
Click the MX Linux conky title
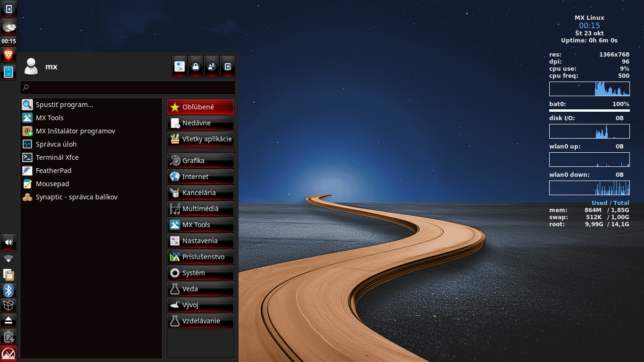(589, 18)
